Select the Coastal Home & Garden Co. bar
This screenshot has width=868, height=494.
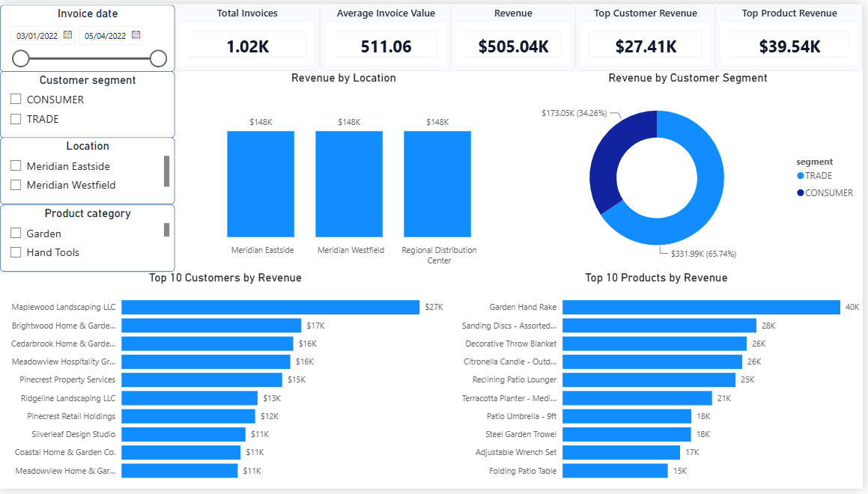(x=181, y=452)
